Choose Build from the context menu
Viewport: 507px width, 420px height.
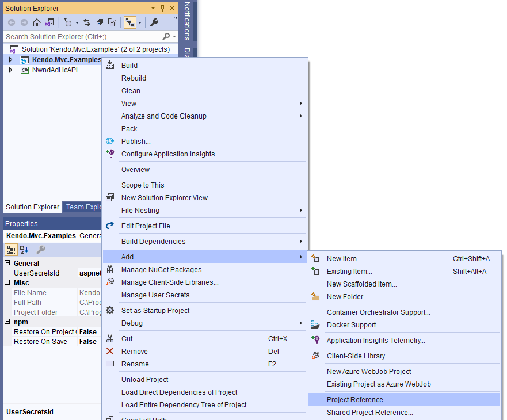pyautogui.click(x=205, y=66)
